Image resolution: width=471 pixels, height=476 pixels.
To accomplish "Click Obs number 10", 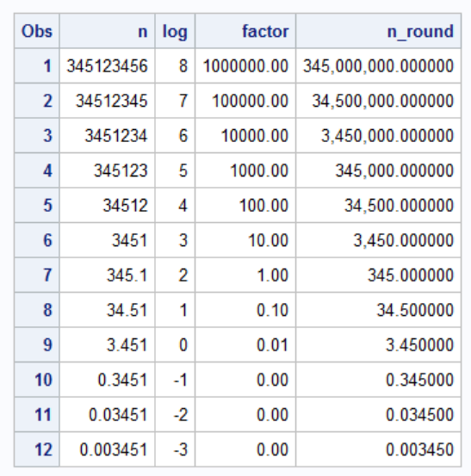I will (x=37, y=380).
